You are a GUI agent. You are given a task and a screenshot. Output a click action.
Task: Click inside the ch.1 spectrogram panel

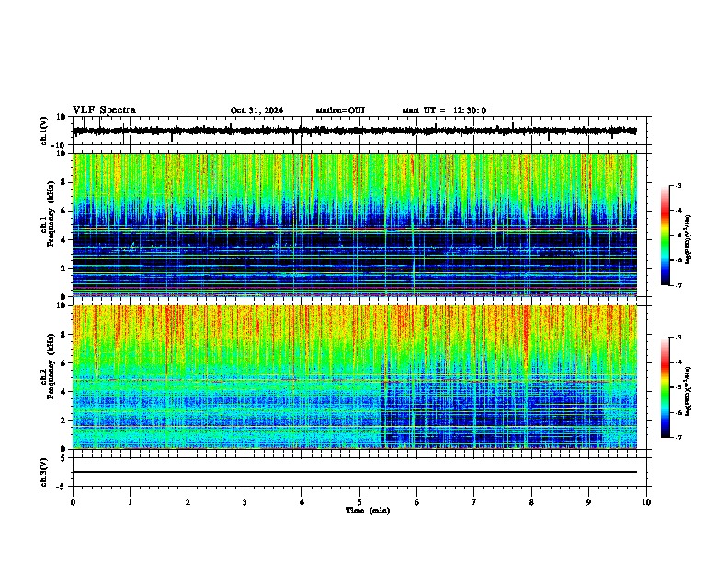354,224
